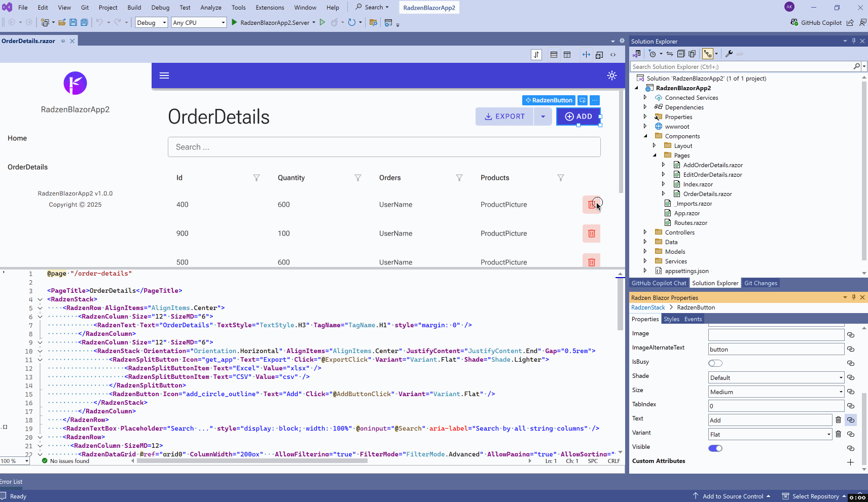Click the Save icon in the toolbar

click(x=73, y=22)
